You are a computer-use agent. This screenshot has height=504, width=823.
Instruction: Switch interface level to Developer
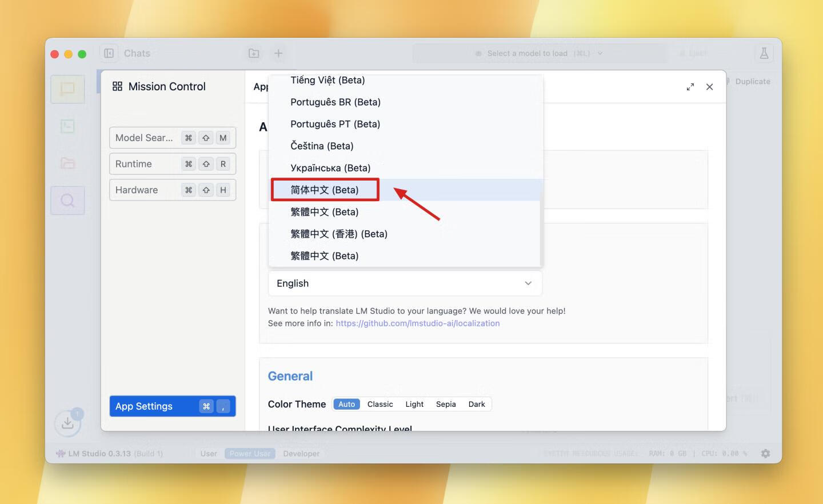(x=301, y=453)
